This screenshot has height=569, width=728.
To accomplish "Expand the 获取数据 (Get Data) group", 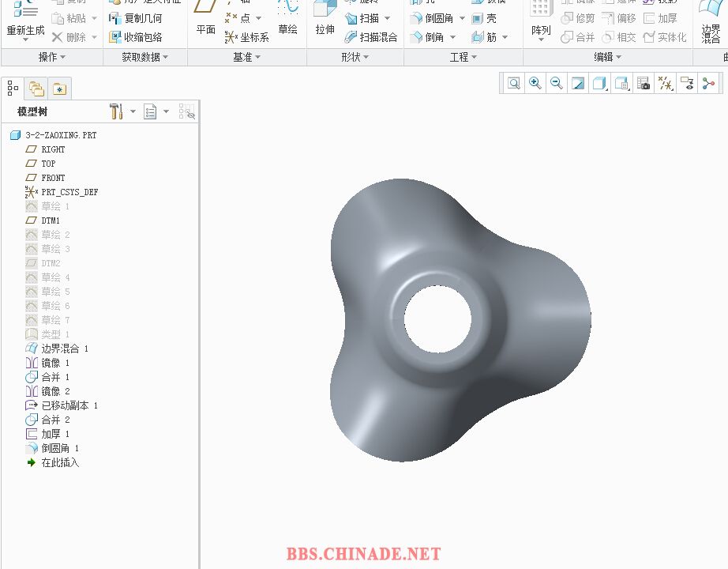I will click(x=144, y=57).
